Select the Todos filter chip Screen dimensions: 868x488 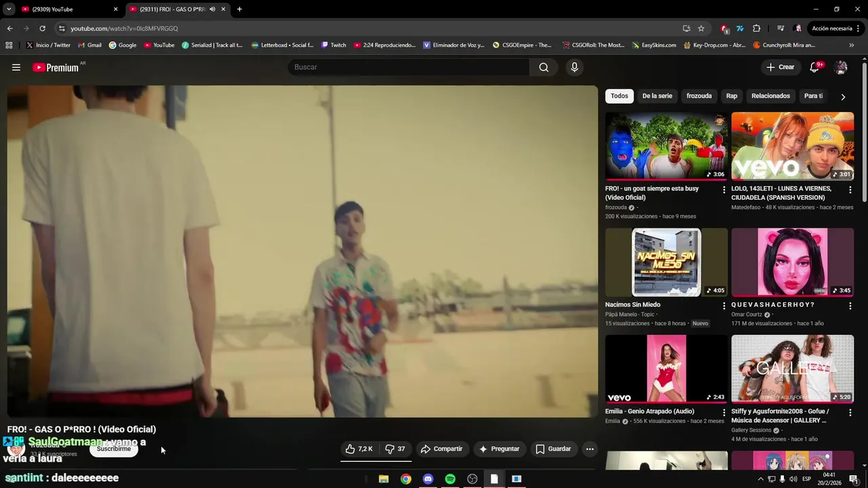(x=619, y=96)
